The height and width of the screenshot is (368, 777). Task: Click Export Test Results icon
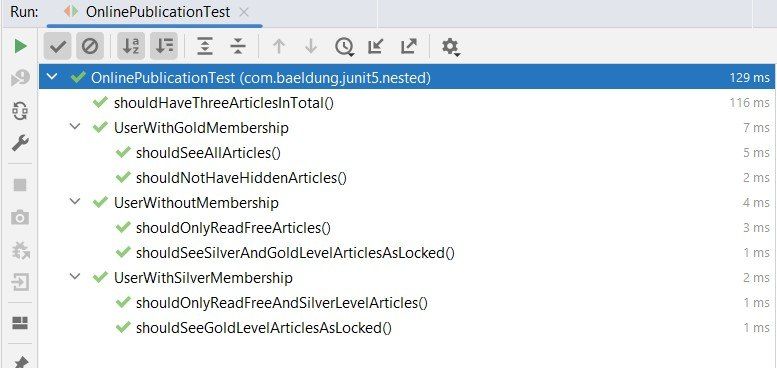(x=408, y=47)
